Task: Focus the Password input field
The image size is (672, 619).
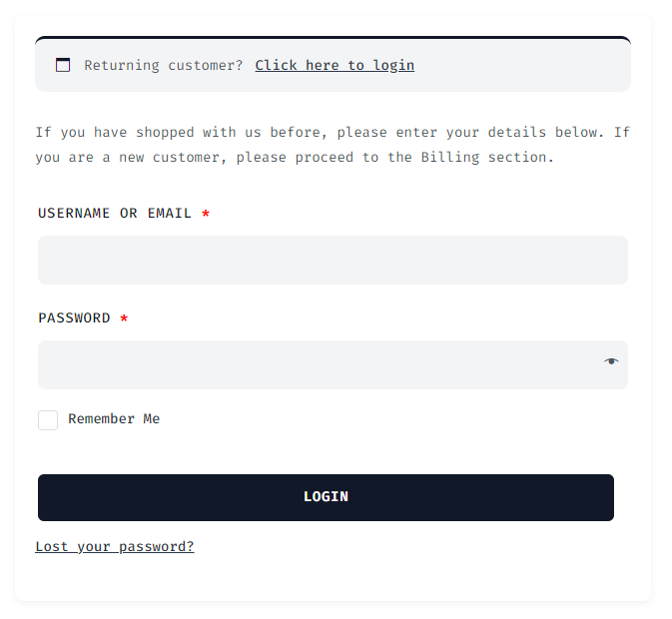Action: coord(320,365)
